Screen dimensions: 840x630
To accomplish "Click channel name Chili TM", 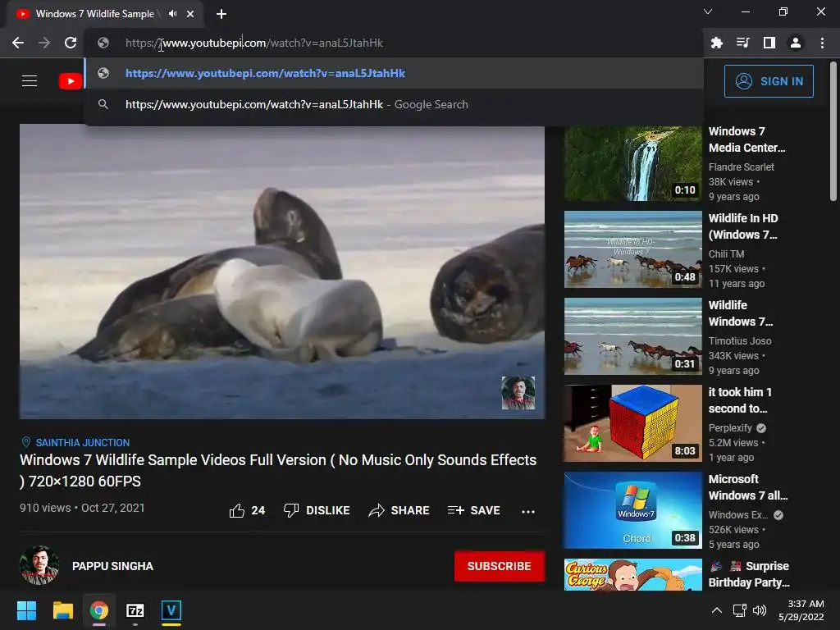I will coord(726,254).
